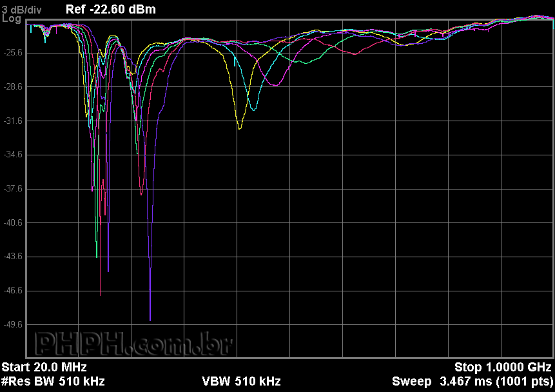The image size is (555, 392).
Task: Click the -28.6 y-axis label
Action: 13,86
